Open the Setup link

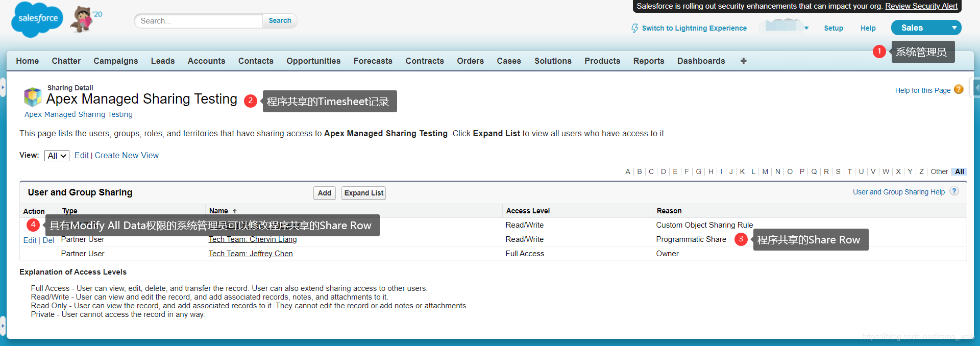point(834,28)
